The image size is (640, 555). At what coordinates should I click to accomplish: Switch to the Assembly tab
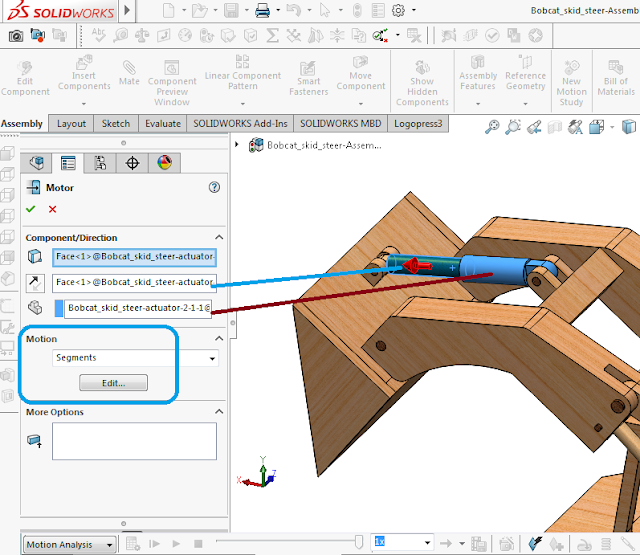(x=22, y=124)
